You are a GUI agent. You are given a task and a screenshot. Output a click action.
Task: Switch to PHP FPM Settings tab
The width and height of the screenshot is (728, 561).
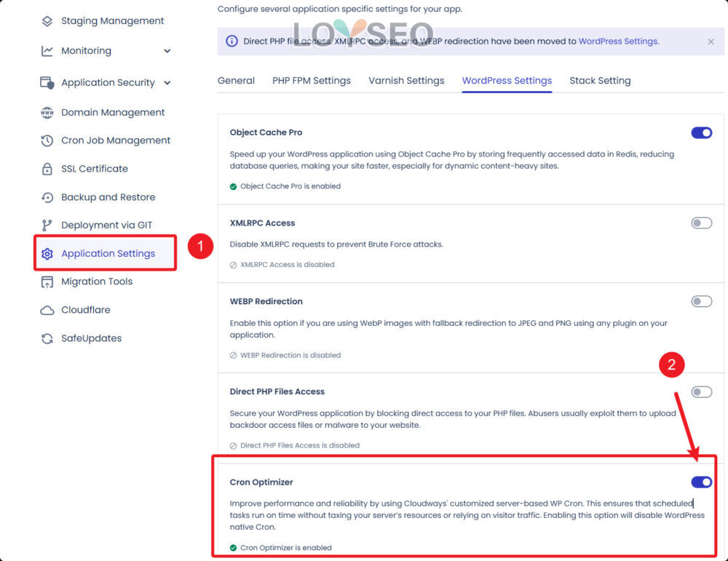(x=312, y=81)
